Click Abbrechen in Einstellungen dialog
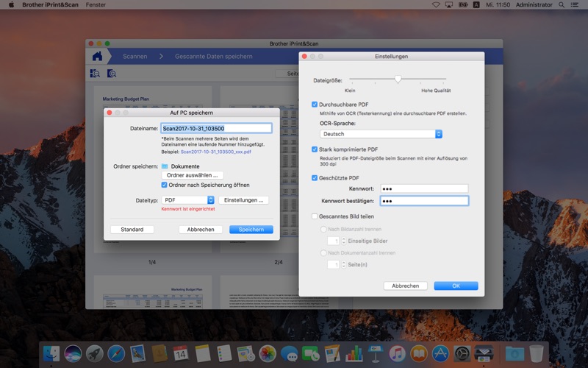This screenshot has width=588, height=368. click(x=406, y=286)
